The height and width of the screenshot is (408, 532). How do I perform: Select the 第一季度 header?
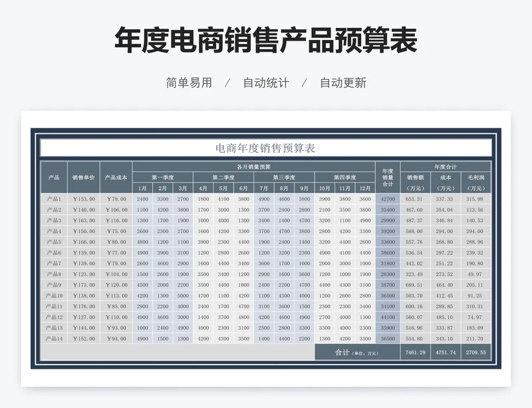pos(162,177)
